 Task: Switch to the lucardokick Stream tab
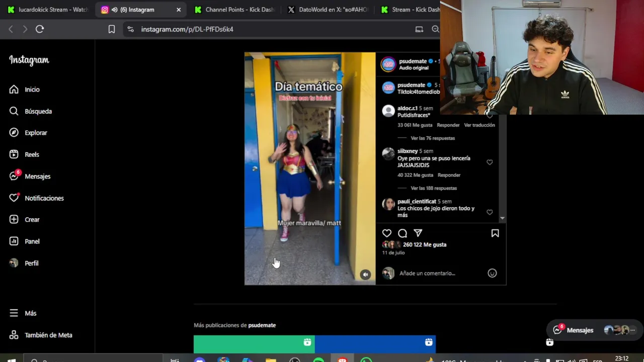click(48, 10)
